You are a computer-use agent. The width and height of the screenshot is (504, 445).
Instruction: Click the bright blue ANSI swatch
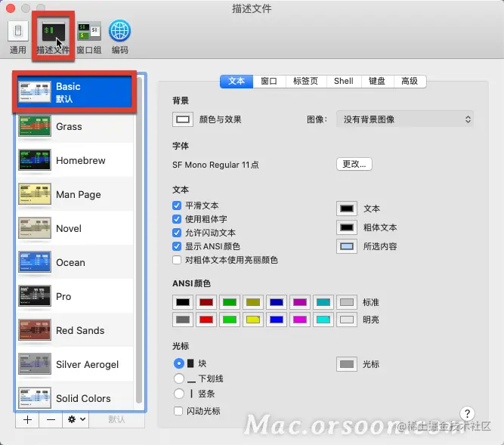click(277, 320)
